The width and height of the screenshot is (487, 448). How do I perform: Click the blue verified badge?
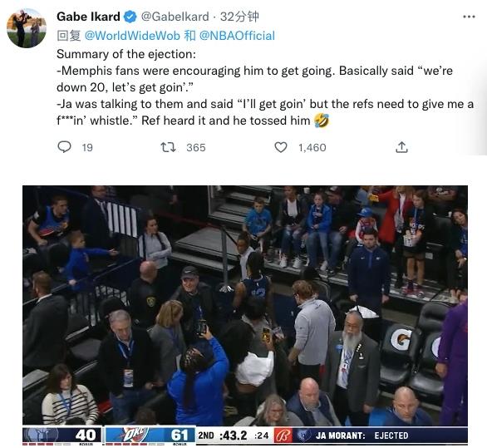tap(130, 17)
